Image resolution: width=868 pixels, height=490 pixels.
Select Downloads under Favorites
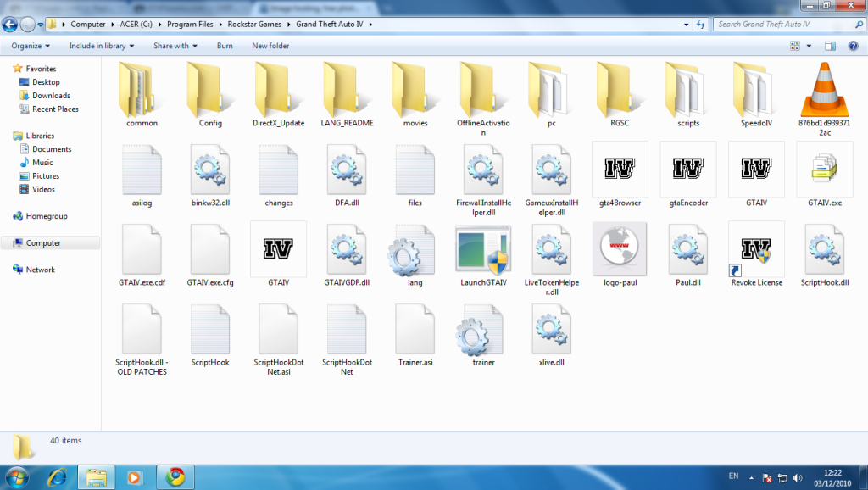pyautogui.click(x=51, y=96)
